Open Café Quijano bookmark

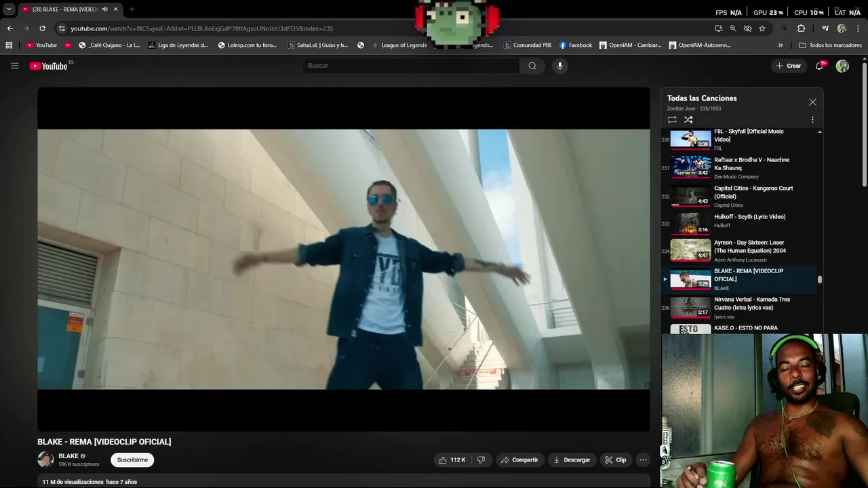(110, 45)
